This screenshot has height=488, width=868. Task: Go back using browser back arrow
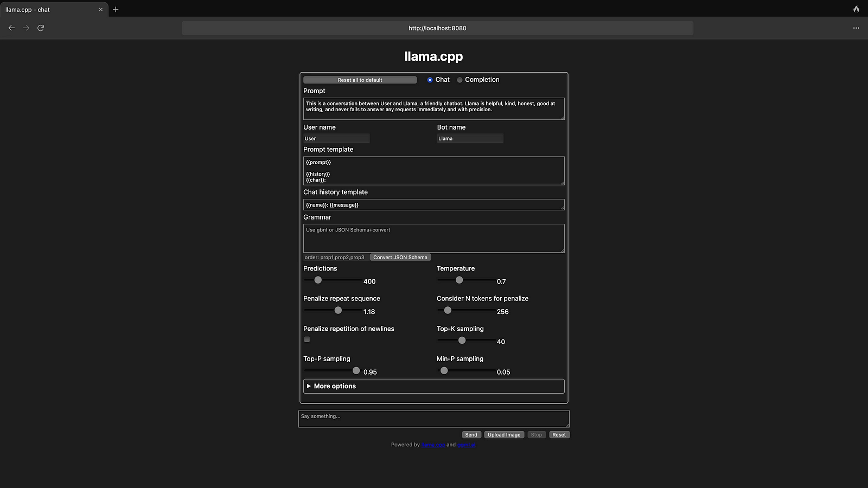(x=11, y=28)
